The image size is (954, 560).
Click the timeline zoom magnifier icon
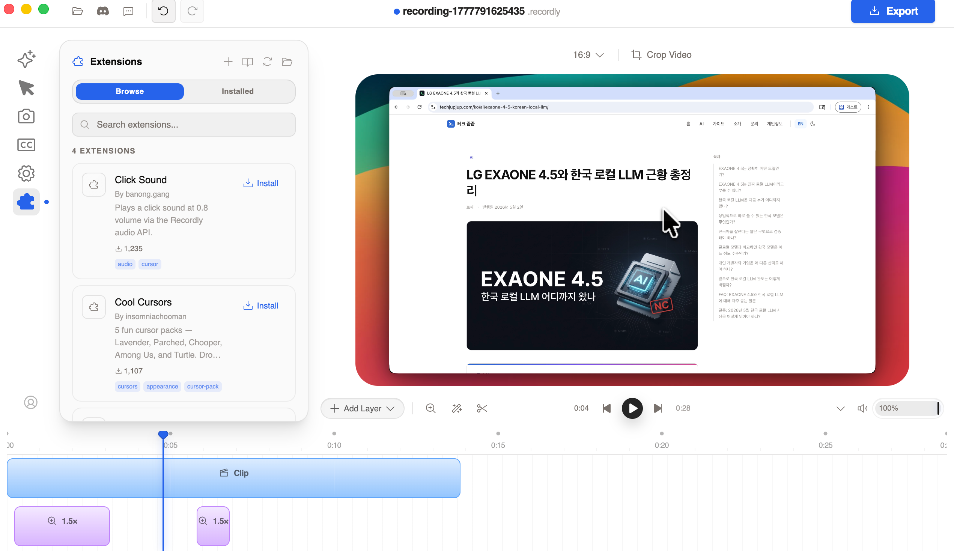click(430, 408)
